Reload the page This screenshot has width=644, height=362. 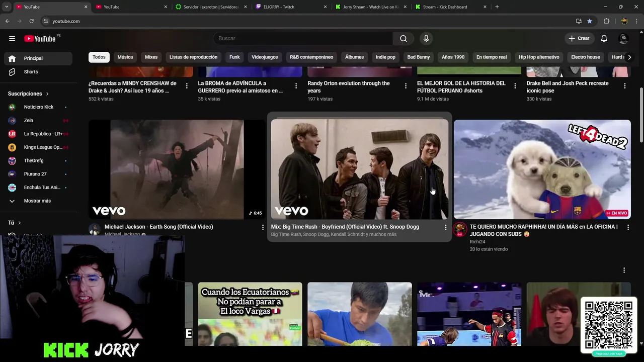(x=31, y=21)
